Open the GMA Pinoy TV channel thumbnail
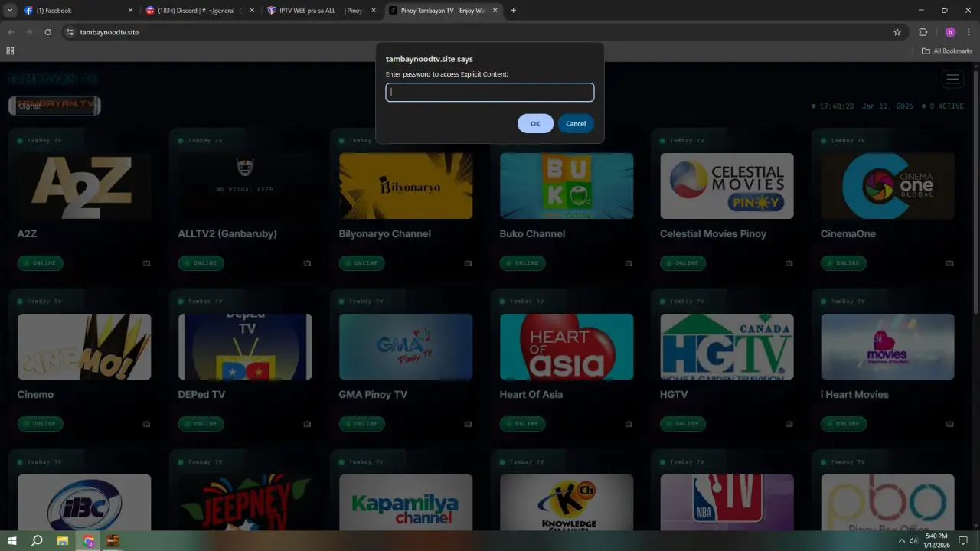This screenshot has height=551, width=980. coord(406,347)
